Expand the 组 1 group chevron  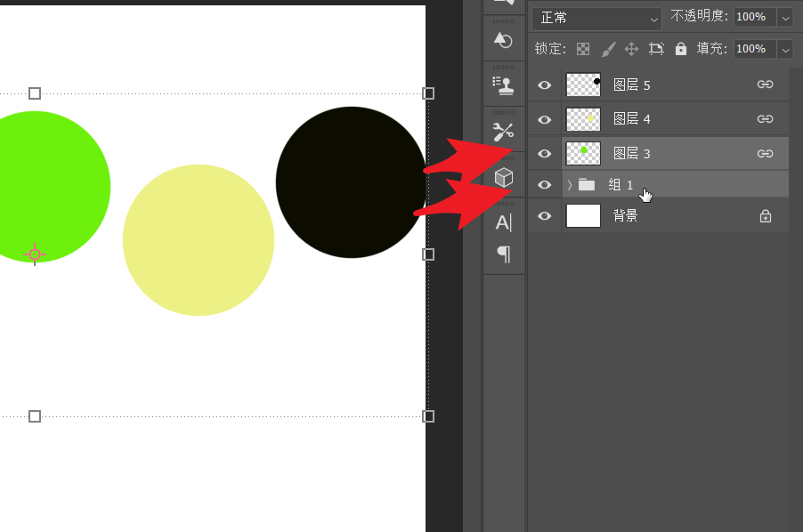click(x=570, y=185)
